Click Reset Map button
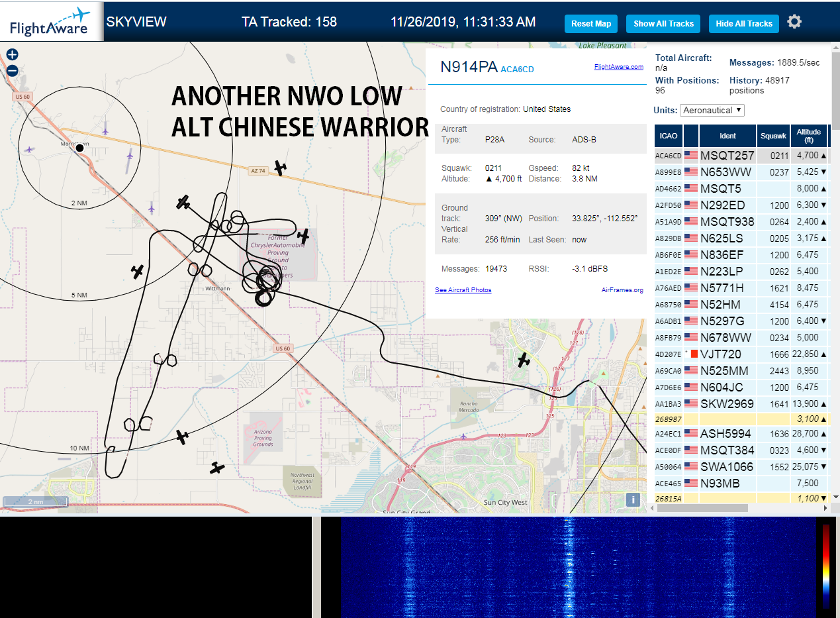The height and width of the screenshot is (618, 840). 591,23
